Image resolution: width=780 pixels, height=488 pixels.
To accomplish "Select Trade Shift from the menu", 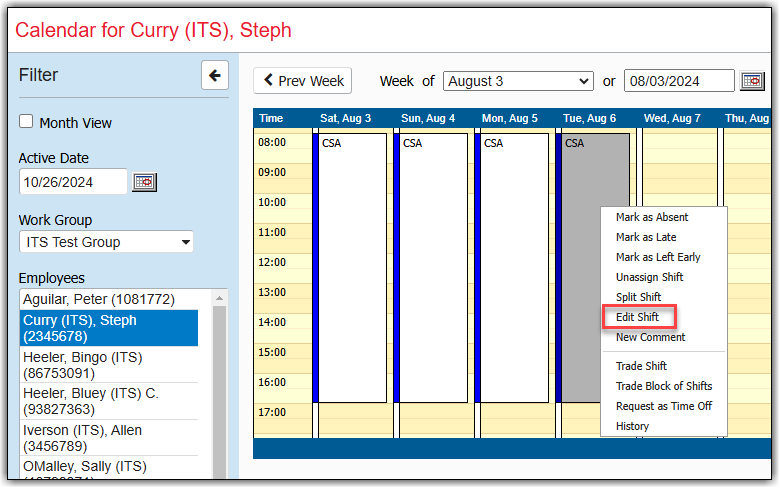I will pyautogui.click(x=641, y=366).
